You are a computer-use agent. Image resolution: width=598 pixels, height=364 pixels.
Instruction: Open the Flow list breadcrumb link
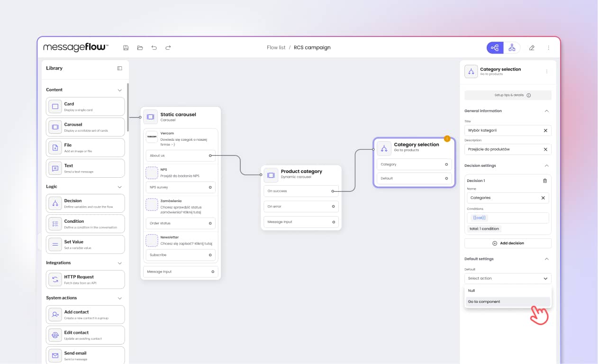point(276,48)
